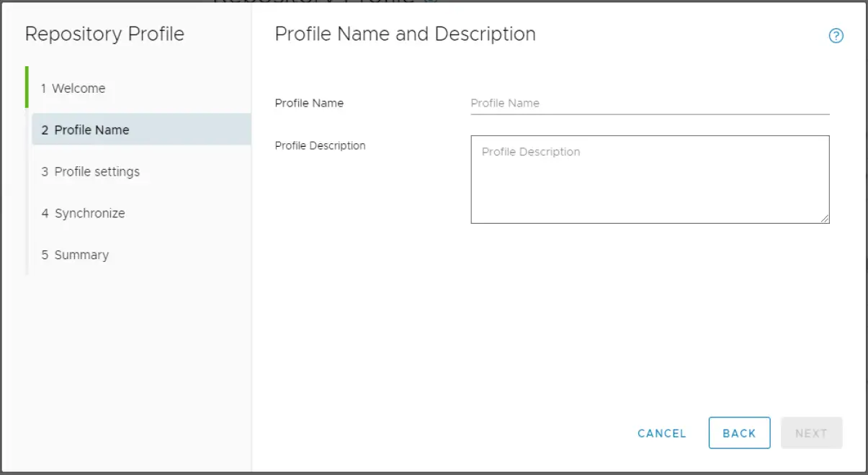
Task: Click step number 3 in the sidebar
Action: click(45, 172)
